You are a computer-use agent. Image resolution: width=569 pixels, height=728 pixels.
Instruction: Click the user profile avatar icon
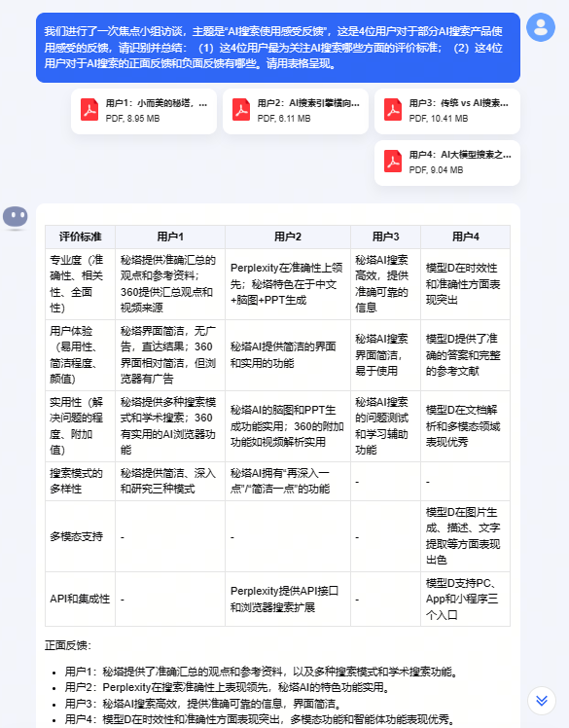(x=540, y=27)
